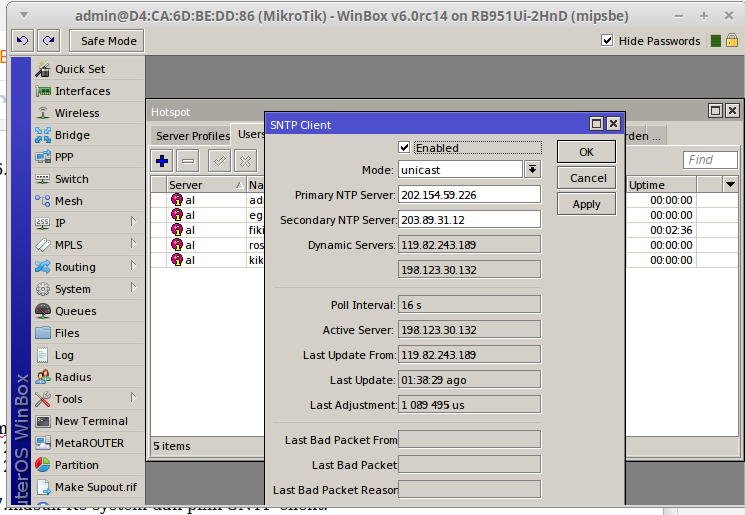745x515 pixels.
Task: Click the Undo arrow icon
Action: click(x=22, y=41)
